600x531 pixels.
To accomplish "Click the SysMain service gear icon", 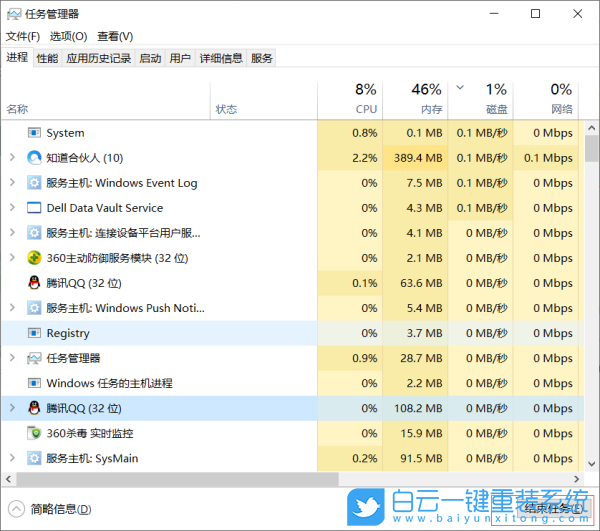I will pyautogui.click(x=34, y=458).
